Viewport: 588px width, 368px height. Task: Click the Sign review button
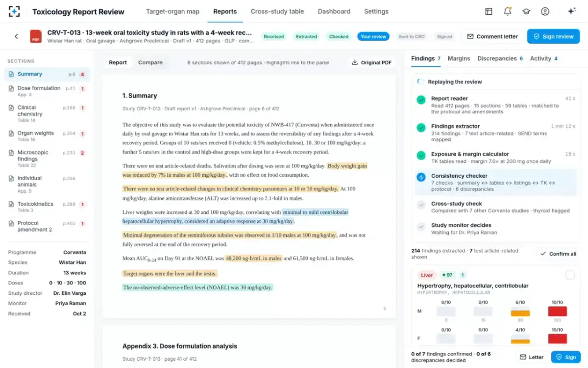coord(553,36)
